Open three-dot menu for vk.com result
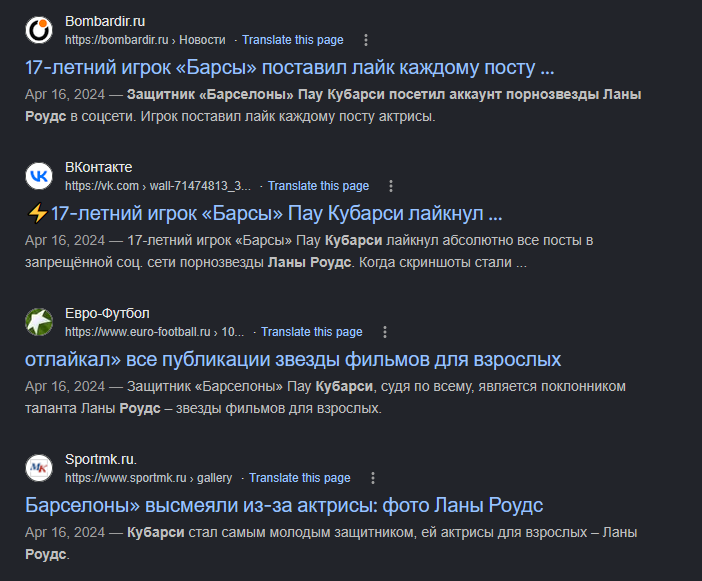Screen dimensions: 702x581 [391, 186]
